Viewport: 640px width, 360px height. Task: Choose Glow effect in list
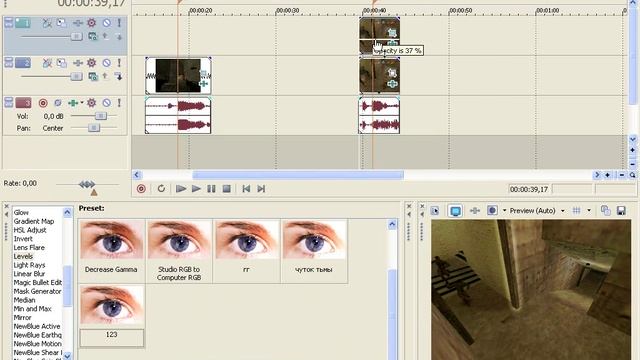pos(21,212)
